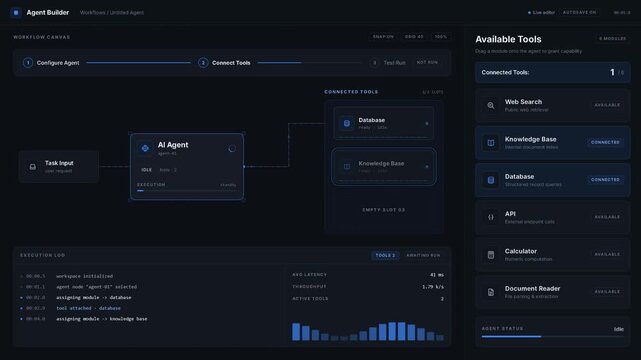Click log entry 'workspace initialized'
Image resolution: width=641 pixels, height=360 pixels.
[x=85, y=276]
